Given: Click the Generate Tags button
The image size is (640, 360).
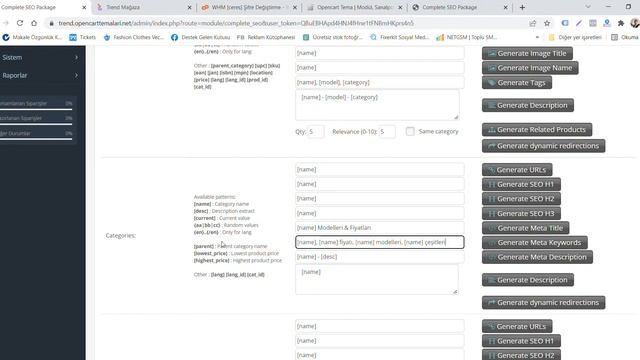Looking at the screenshot, I should [517, 82].
